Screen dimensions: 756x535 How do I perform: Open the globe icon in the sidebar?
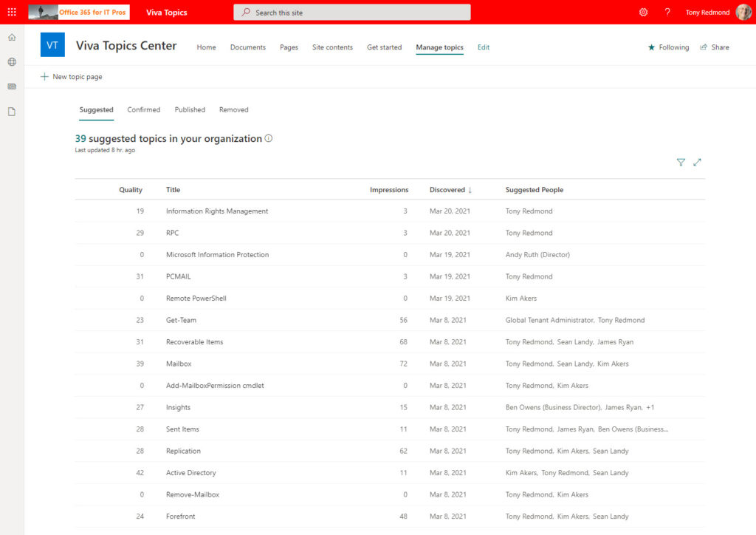[12, 62]
